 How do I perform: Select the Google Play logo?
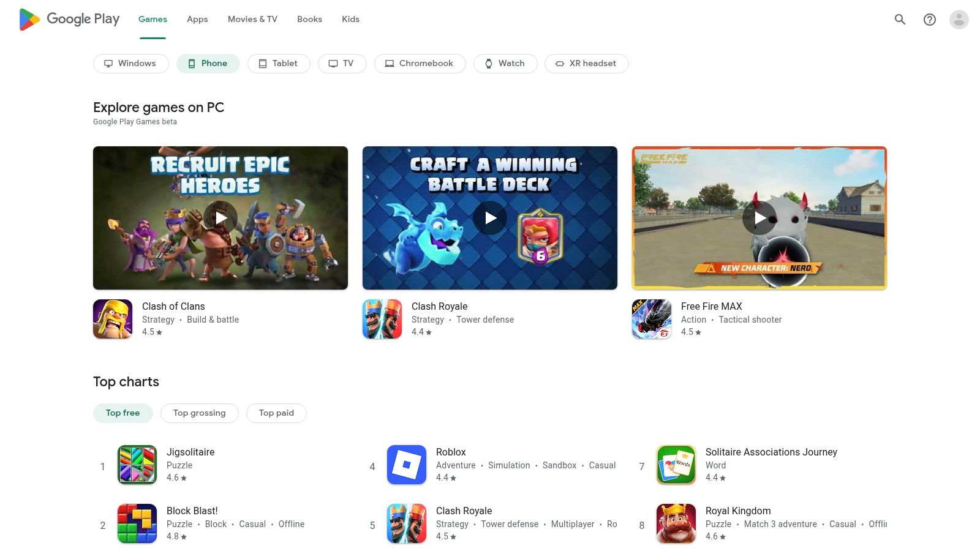69,19
